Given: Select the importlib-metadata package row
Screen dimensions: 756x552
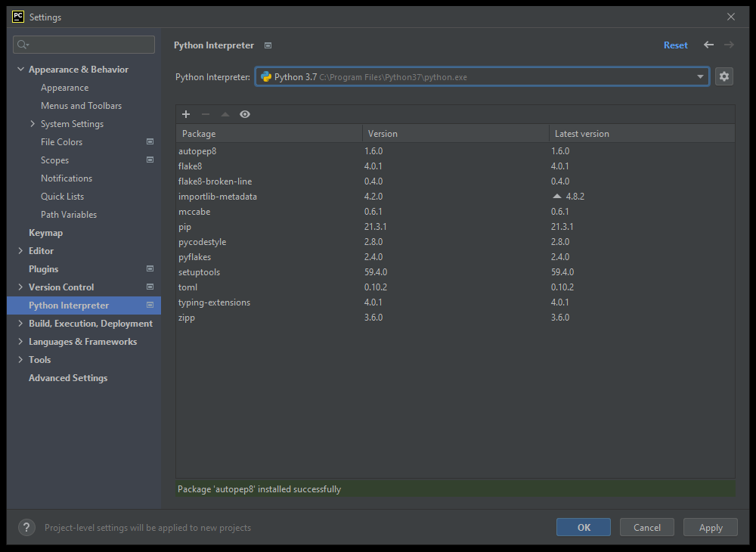Looking at the screenshot, I should click(x=218, y=197).
